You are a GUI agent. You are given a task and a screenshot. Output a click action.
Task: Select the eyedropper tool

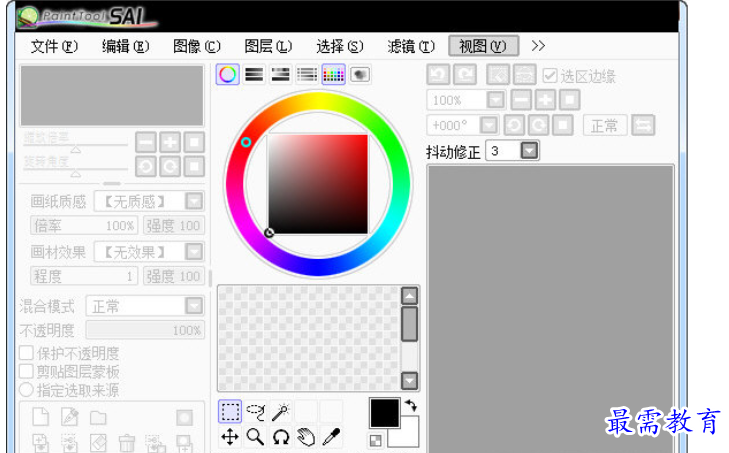click(331, 437)
